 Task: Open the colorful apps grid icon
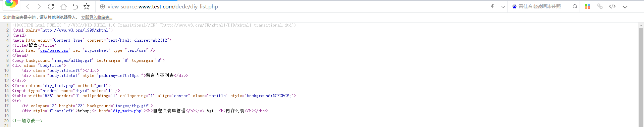coord(587,6)
